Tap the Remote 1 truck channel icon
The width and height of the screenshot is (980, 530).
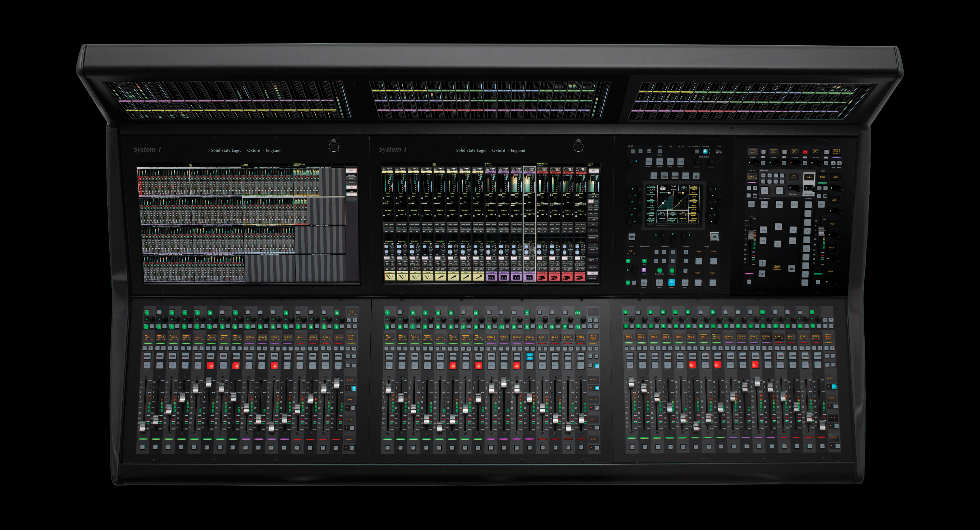[542, 276]
